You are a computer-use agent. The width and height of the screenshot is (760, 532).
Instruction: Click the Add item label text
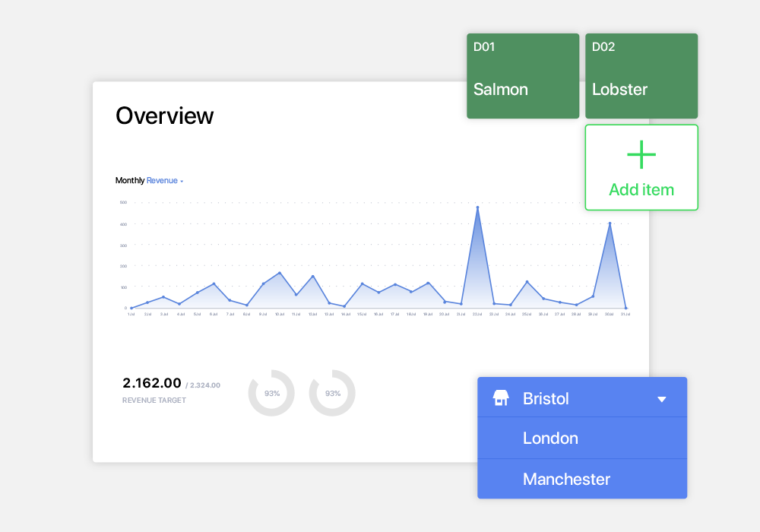pyautogui.click(x=641, y=189)
